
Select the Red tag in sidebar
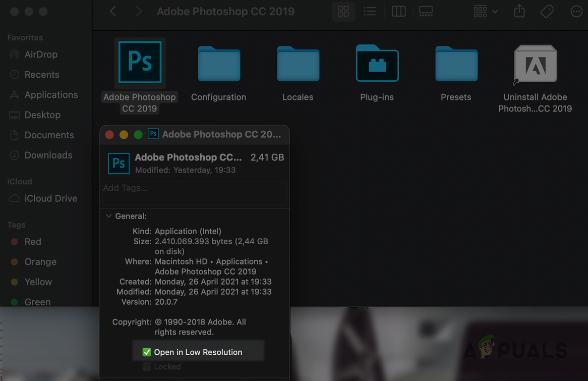click(33, 242)
